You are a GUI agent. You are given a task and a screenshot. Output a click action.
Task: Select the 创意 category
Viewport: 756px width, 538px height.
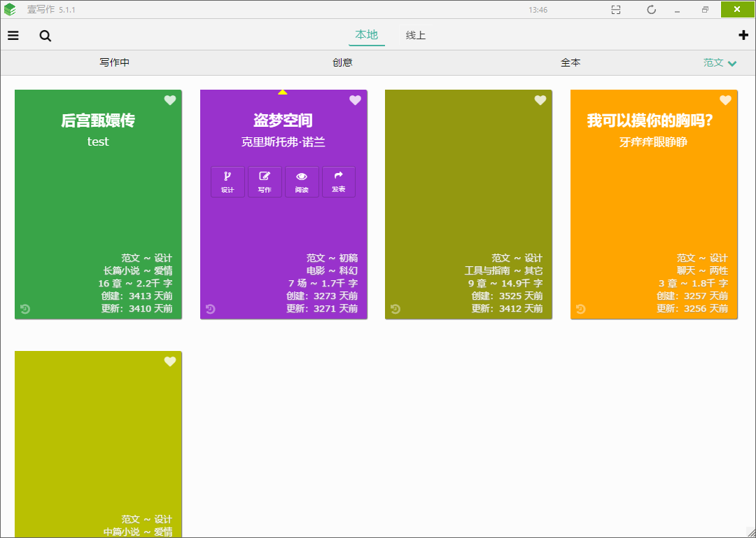tap(342, 62)
